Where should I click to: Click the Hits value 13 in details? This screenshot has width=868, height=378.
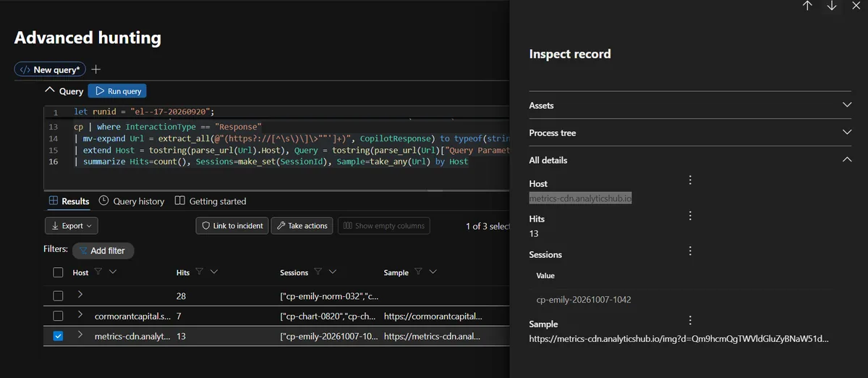pyautogui.click(x=534, y=234)
